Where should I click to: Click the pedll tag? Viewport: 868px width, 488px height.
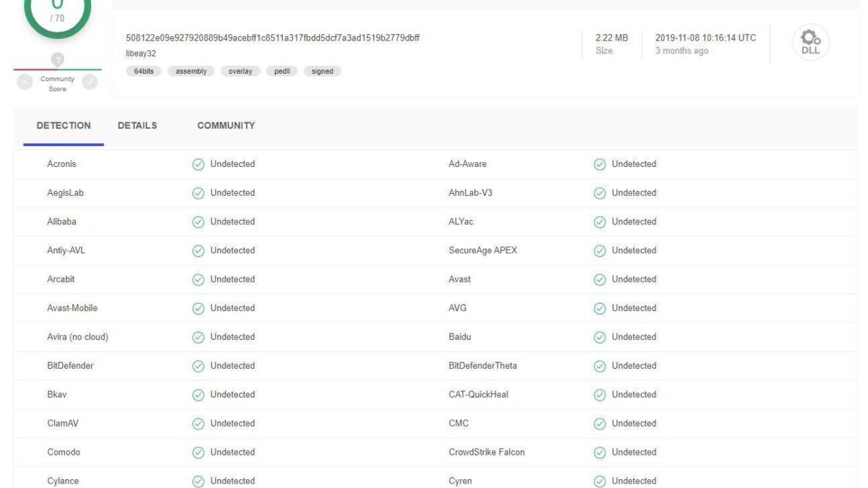[x=281, y=72]
